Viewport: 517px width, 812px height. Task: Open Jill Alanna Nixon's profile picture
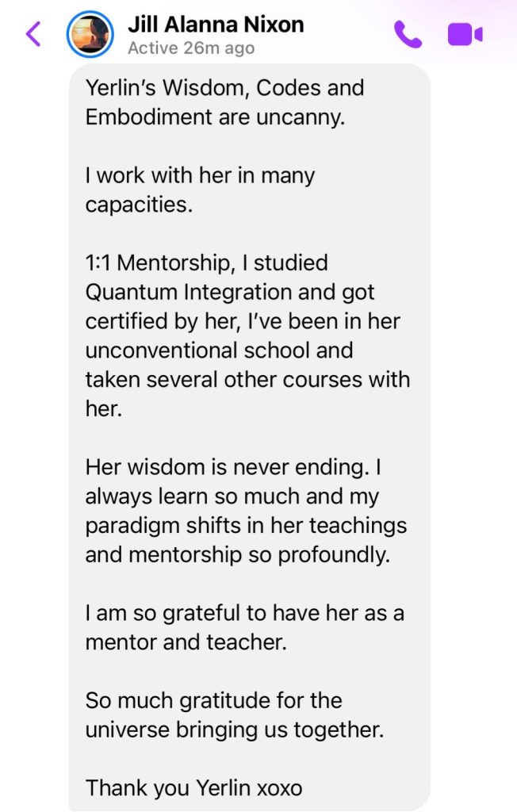[x=91, y=35]
